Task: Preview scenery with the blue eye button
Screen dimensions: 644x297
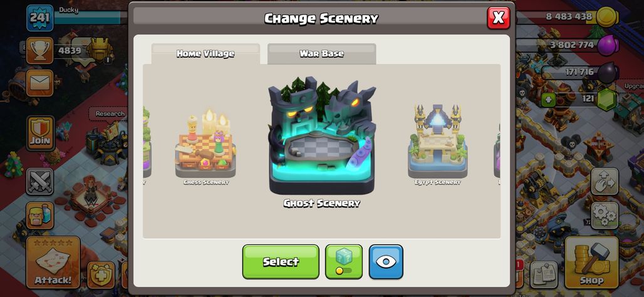Action: pyautogui.click(x=386, y=262)
